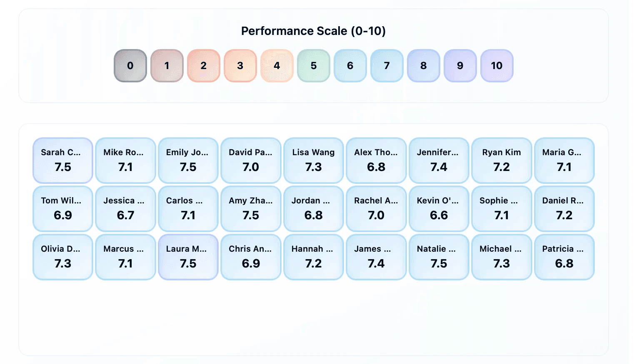Select Lisa Wang's performance card
634x364 pixels.
[x=313, y=160]
